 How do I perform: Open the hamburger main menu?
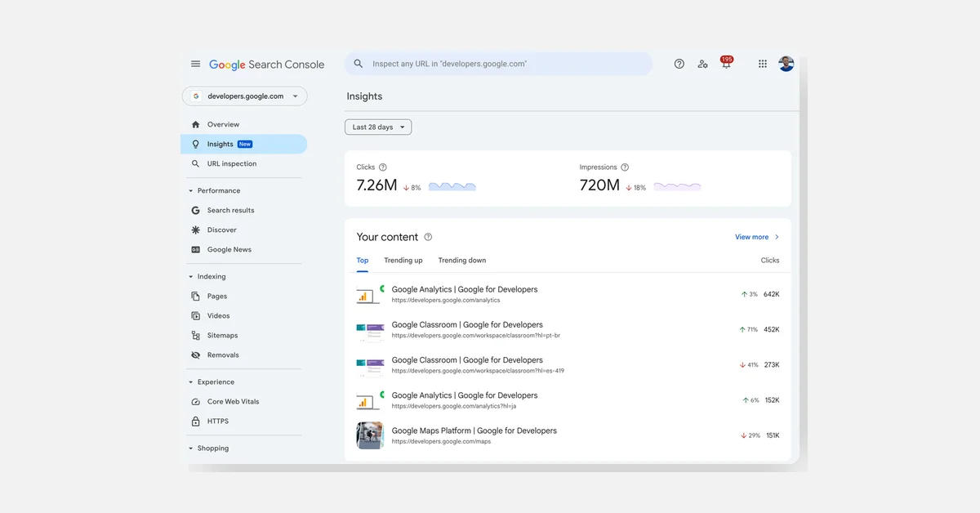coord(196,64)
